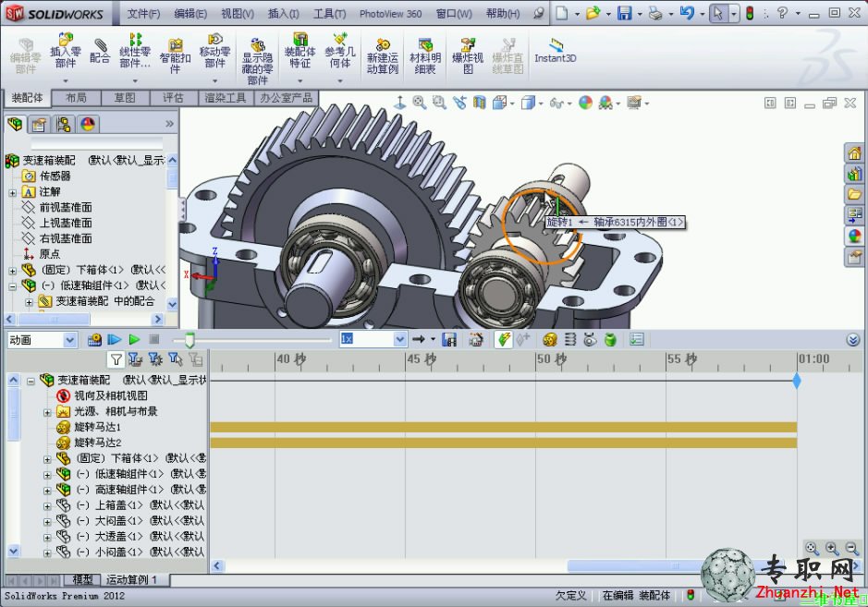Screen dimensions: 868x607
Task: Open the 文件(F) menu
Action: coord(143,13)
